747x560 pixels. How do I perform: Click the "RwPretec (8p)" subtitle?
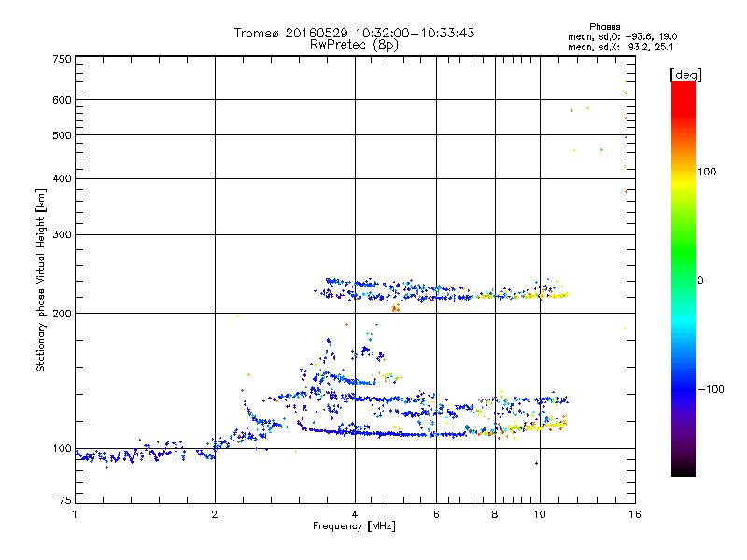354,45
